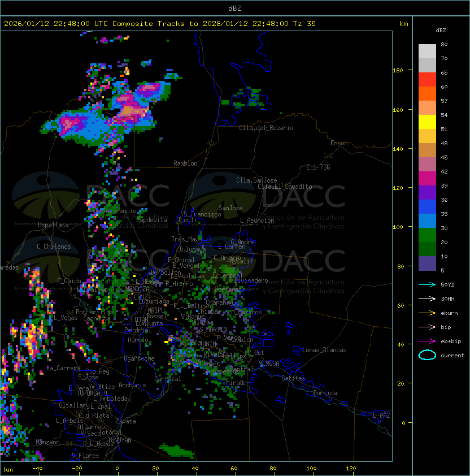Click the white 30HM track arrow
The height and width of the screenshot is (476, 470).
click(x=427, y=298)
